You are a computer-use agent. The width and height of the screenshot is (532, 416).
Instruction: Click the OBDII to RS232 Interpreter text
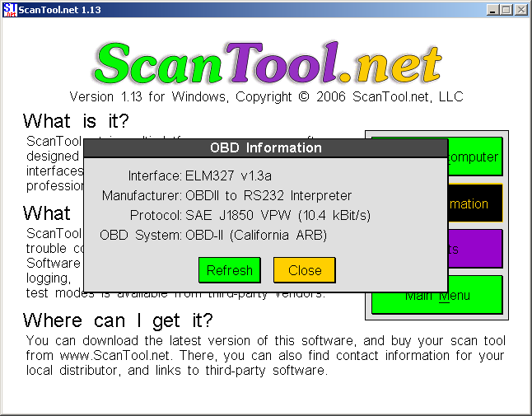pos(268,195)
